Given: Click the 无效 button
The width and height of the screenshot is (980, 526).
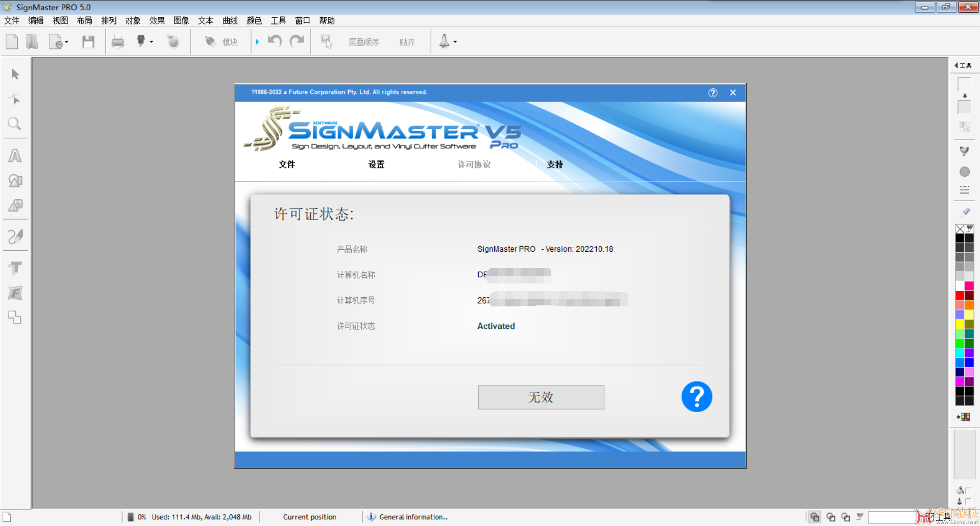Looking at the screenshot, I should [541, 397].
